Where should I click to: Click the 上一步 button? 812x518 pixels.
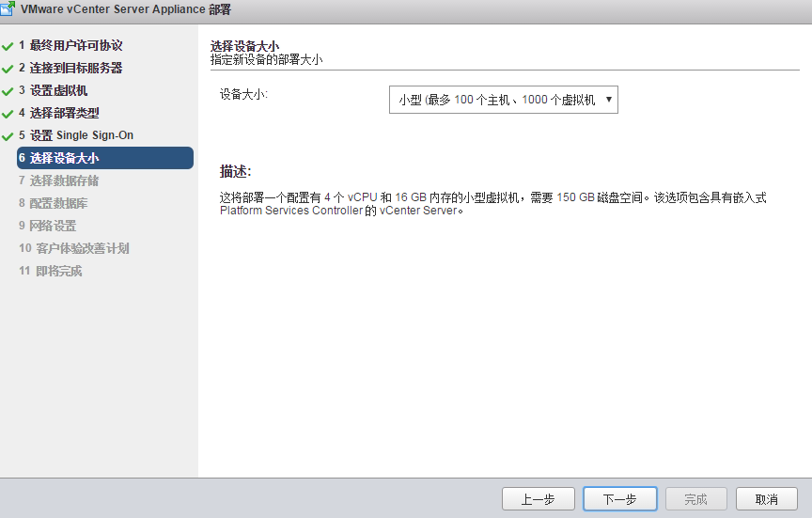539,499
